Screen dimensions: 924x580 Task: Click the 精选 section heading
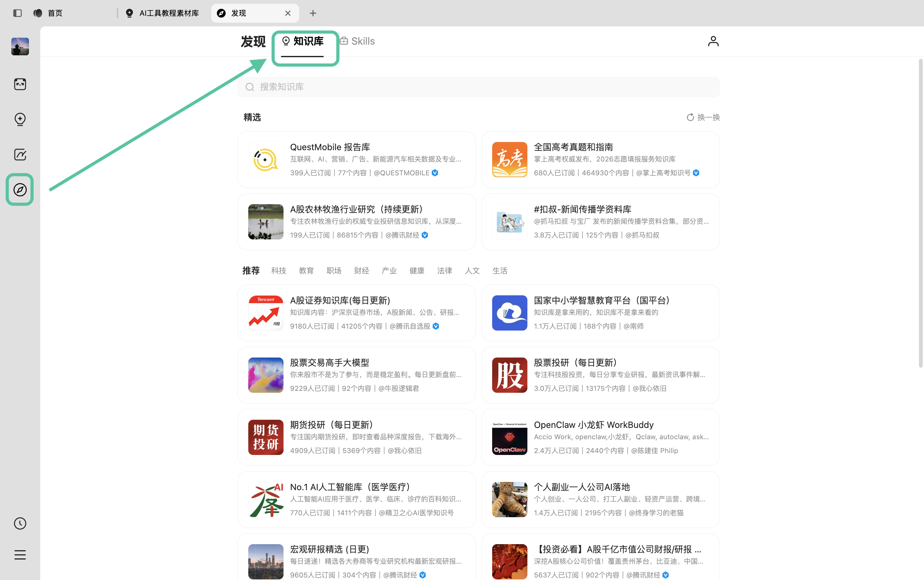tap(252, 118)
